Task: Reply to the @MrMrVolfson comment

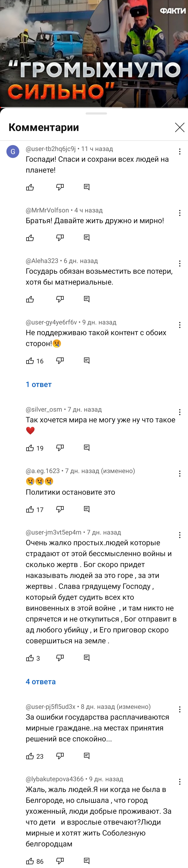Action: [87, 238]
